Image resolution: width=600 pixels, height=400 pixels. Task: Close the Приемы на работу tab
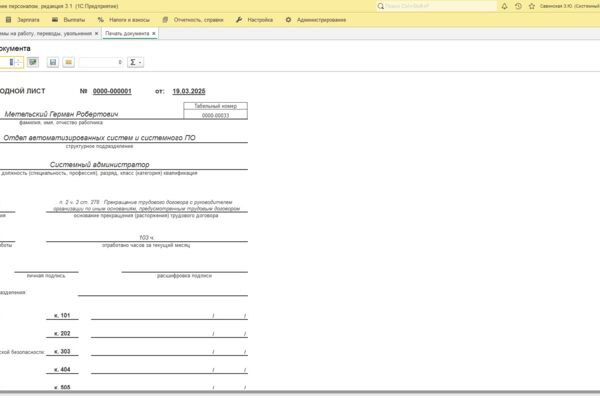[x=96, y=34]
